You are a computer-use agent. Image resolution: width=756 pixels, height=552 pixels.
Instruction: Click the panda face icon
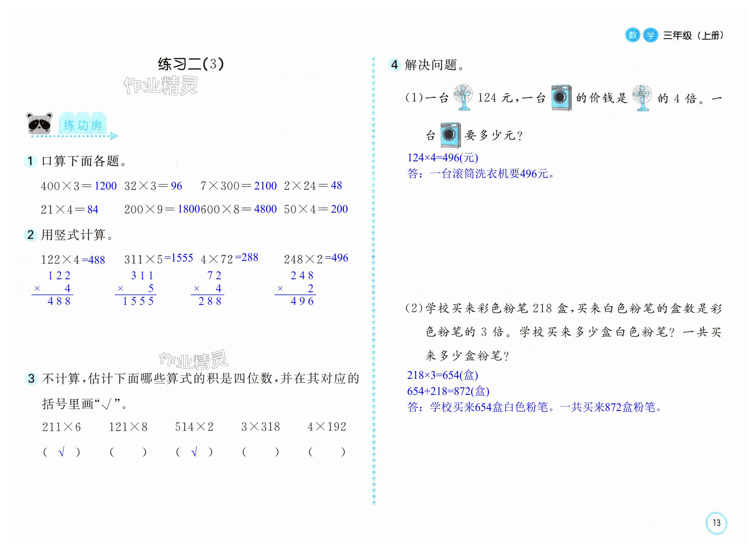pyautogui.click(x=40, y=123)
